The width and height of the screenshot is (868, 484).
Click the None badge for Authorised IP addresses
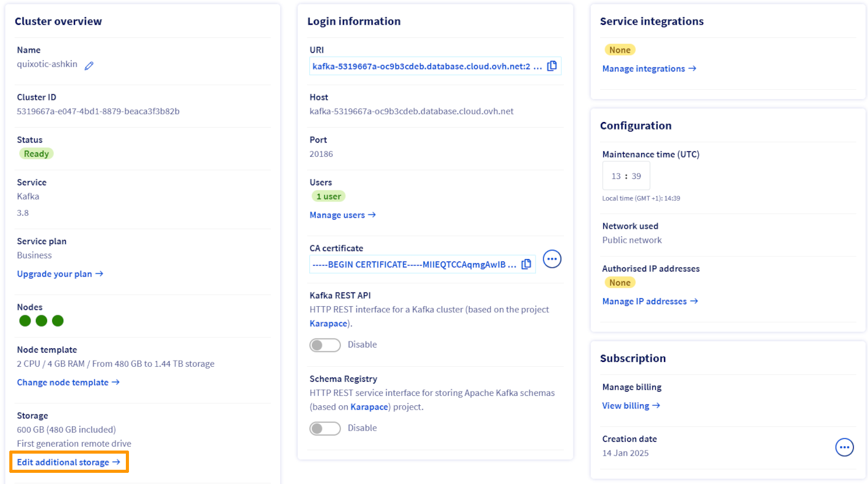click(620, 282)
